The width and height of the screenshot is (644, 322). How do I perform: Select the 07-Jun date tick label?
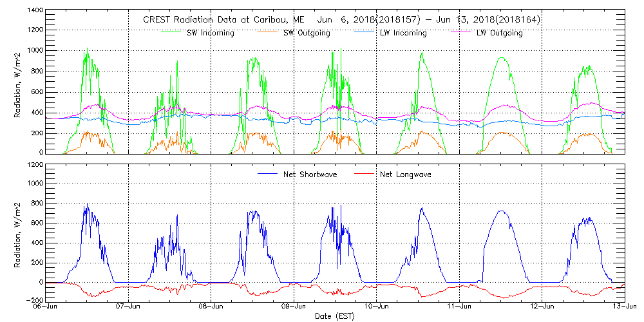tap(129, 307)
